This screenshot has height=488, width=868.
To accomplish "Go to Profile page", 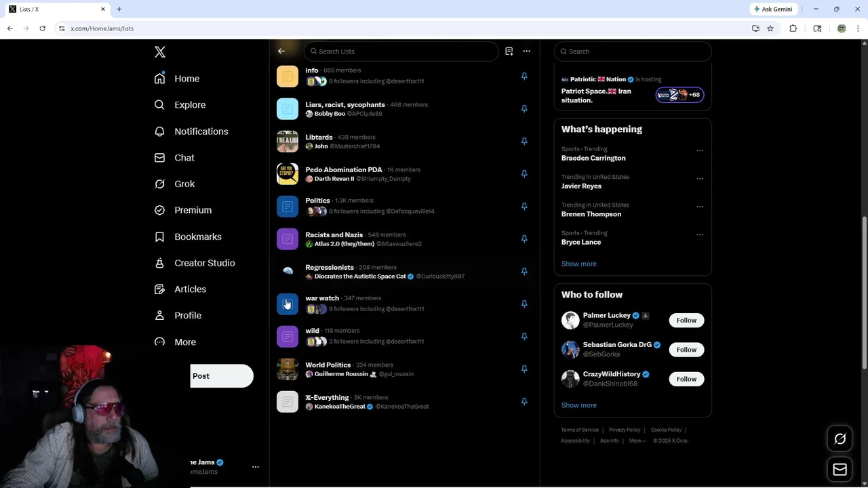I will click(178, 315).
